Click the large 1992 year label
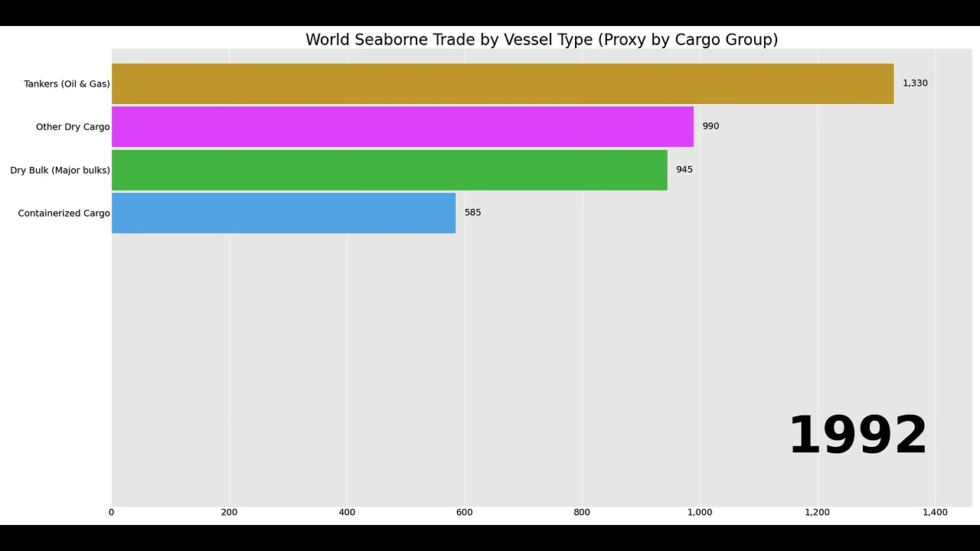The height and width of the screenshot is (551, 980). [x=857, y=435]
